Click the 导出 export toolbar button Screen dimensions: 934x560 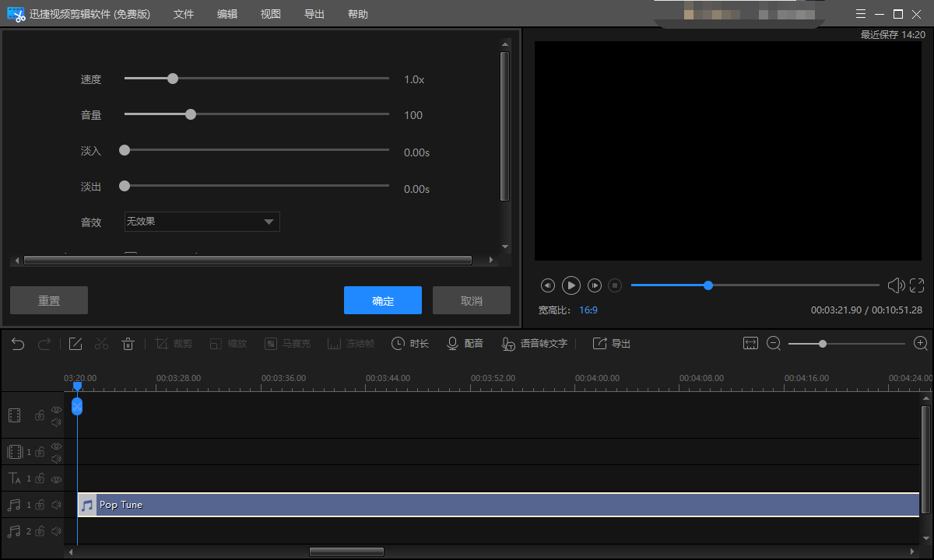tap(612, 344)
